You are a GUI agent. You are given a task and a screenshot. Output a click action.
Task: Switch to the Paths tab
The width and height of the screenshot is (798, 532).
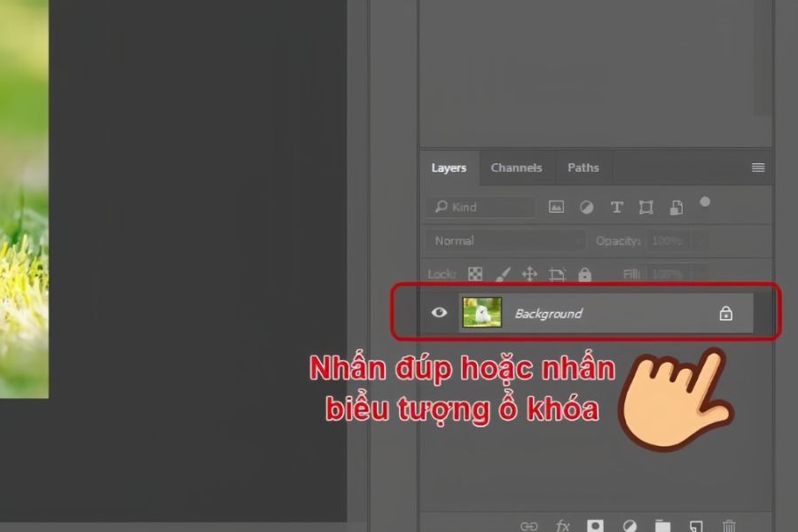(x=583, y=168)
